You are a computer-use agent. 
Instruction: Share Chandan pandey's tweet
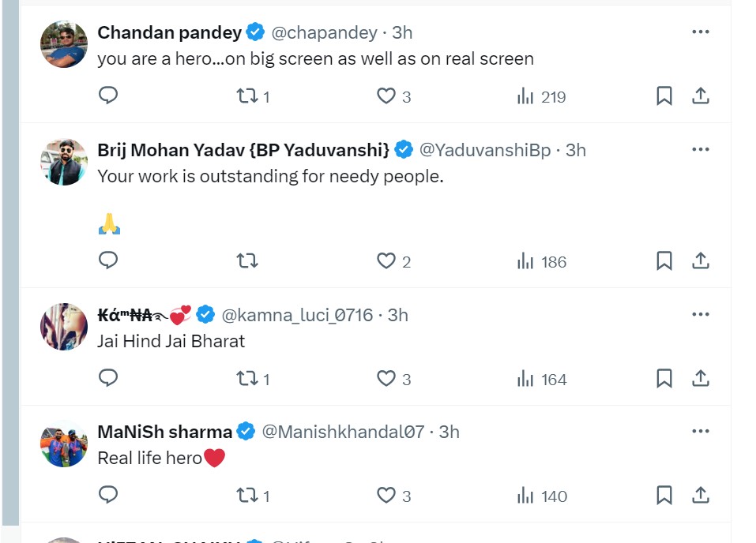pyautogui.click(x=700, y=96)
